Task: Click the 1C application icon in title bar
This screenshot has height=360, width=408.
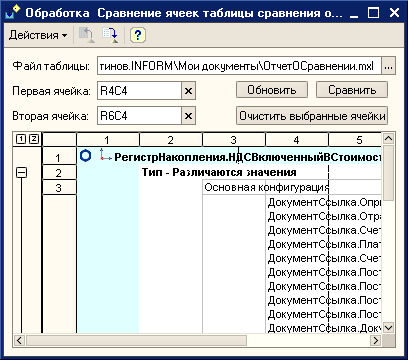Action: [x=13, y=13]
